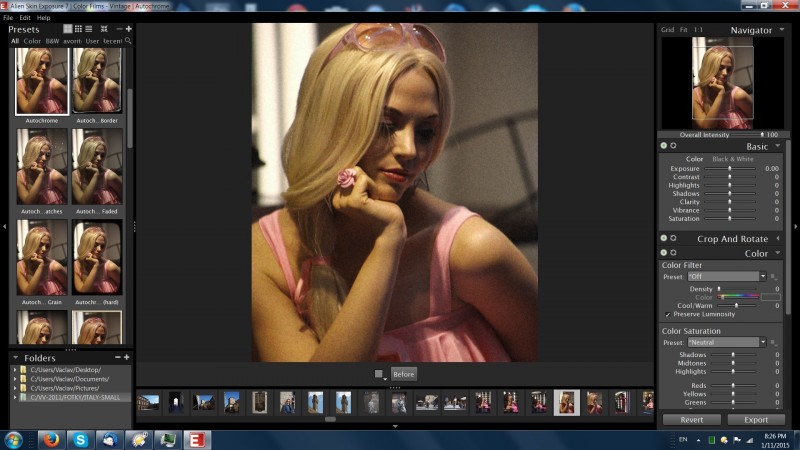Click the plus icon in Folders panel

click(127, 357)
